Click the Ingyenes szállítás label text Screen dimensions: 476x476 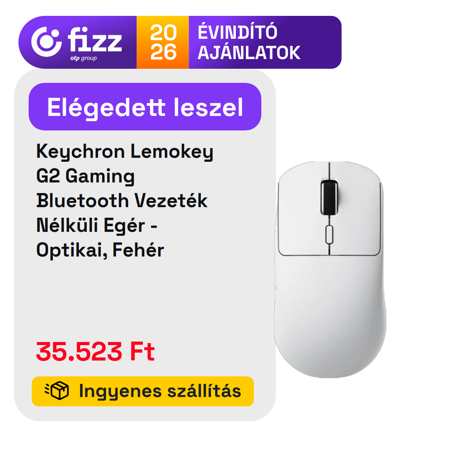pos(160,391)
